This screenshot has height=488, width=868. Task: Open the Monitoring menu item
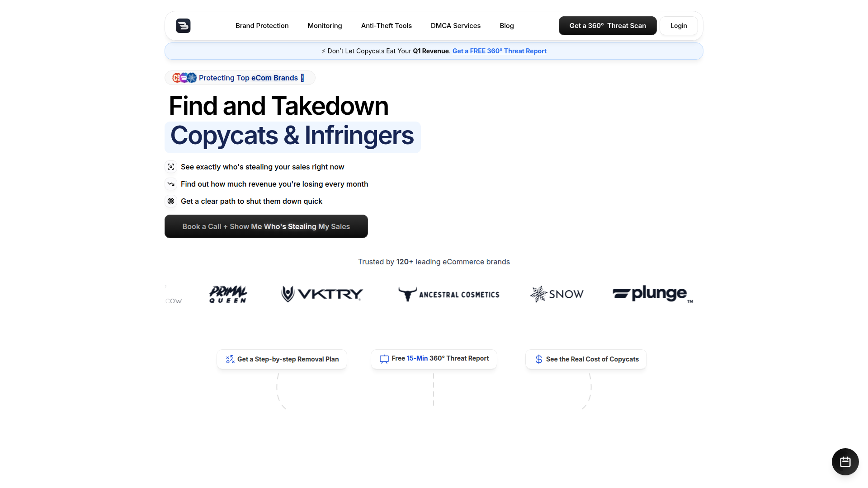click(x=325, y=26)
